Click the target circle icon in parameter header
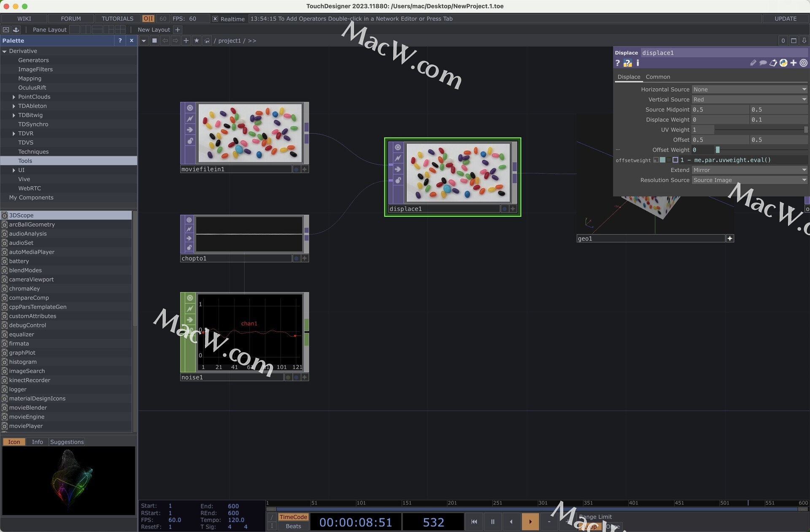810x532 pixels. pos(804,63)
